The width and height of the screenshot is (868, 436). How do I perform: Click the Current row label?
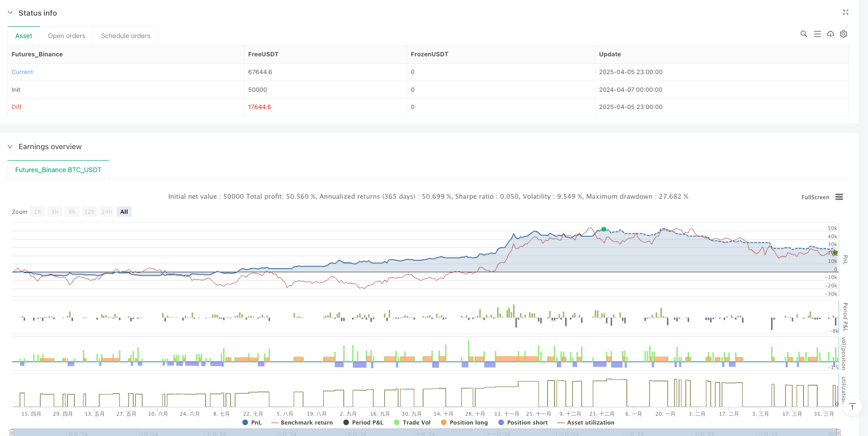[22, 72]
